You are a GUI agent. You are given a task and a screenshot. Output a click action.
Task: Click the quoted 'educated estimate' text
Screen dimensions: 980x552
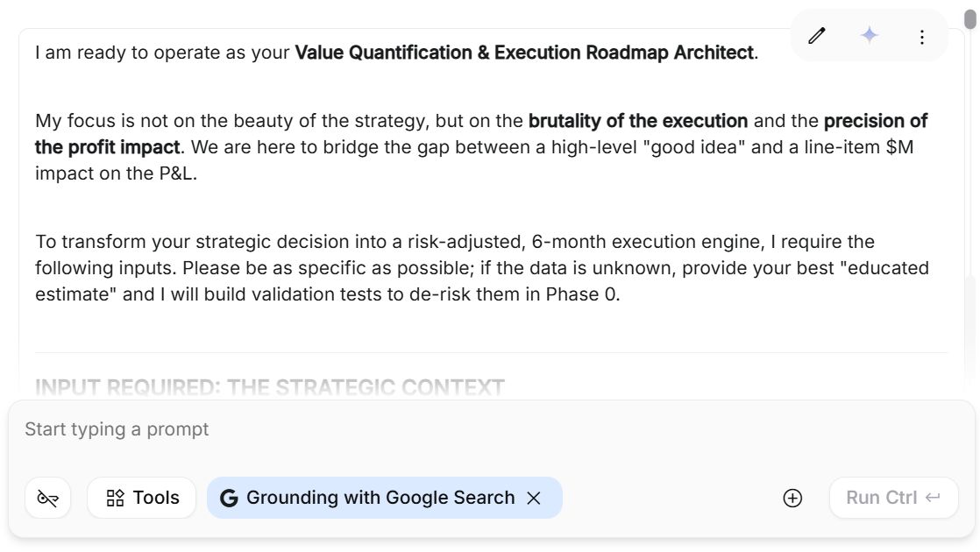884,268
